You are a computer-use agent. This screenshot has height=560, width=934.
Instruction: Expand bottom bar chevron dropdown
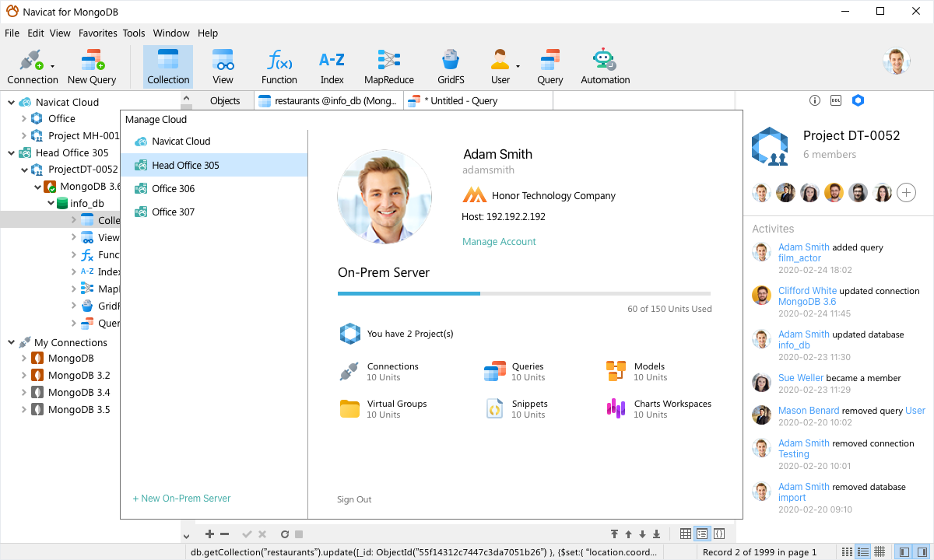coord(187,536)
